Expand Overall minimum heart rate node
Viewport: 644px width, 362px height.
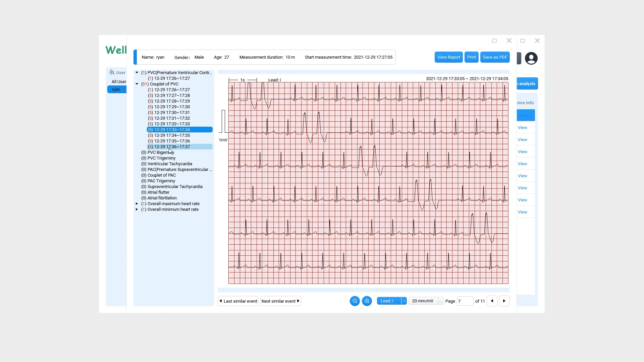[137, 209]
